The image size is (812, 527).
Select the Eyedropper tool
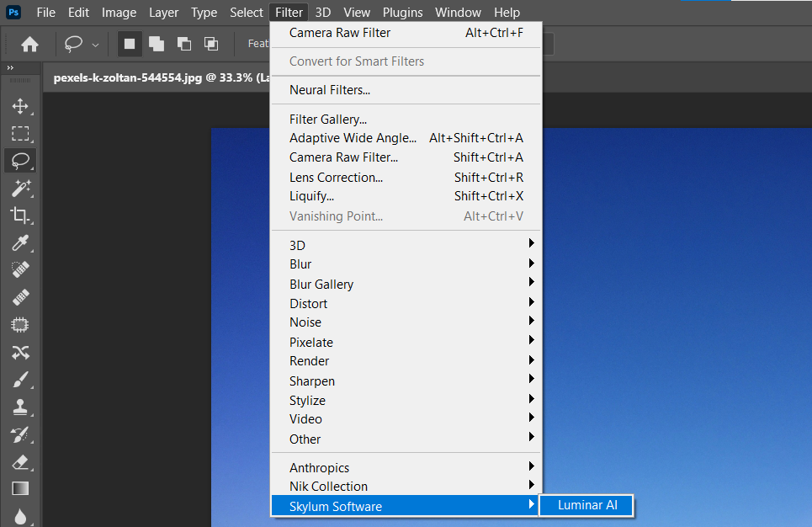pyautogui.click(x=20, y=242)
